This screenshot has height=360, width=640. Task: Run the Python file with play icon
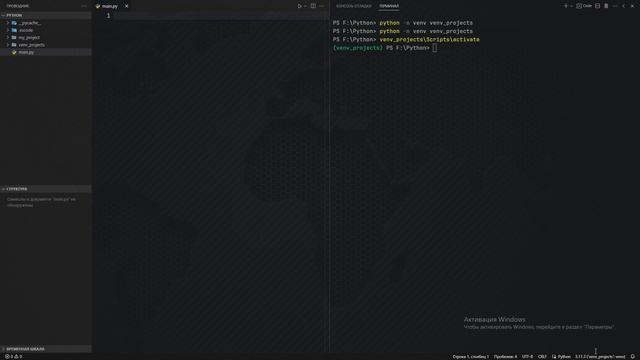coord(299,6)
